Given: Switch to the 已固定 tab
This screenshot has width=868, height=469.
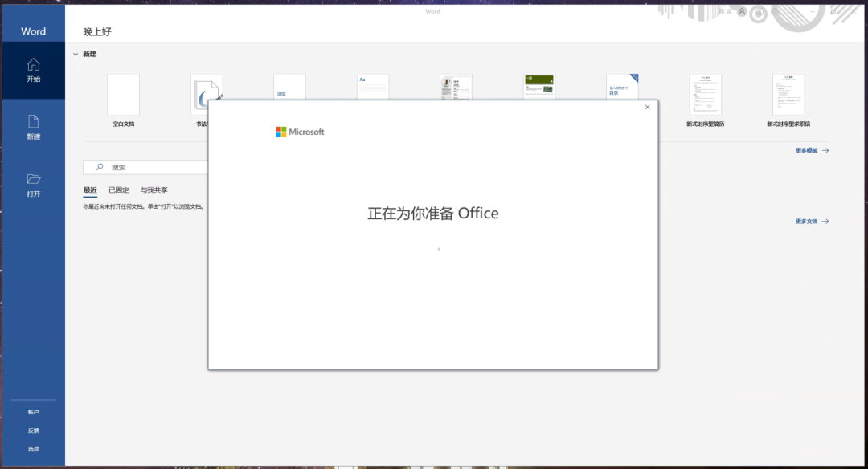Looking at the screenshot, I should 118,190.
